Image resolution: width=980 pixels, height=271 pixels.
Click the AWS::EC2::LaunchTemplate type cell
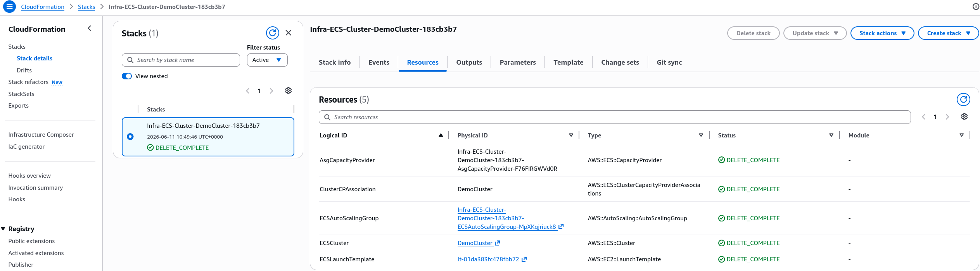tap(624, 259)
